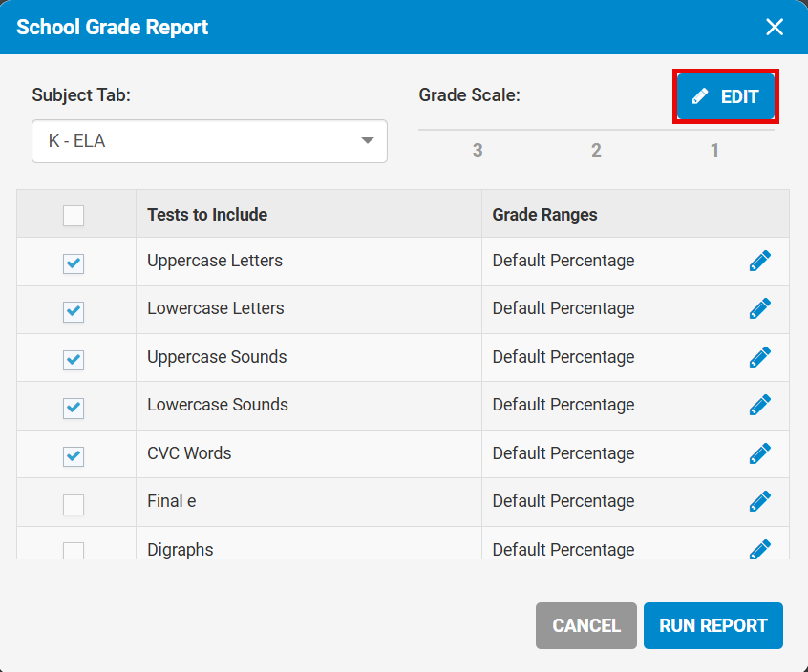Click the K - ELA dropdown arrow
Viewport: 808px width, 672px height.
[367, 140]
